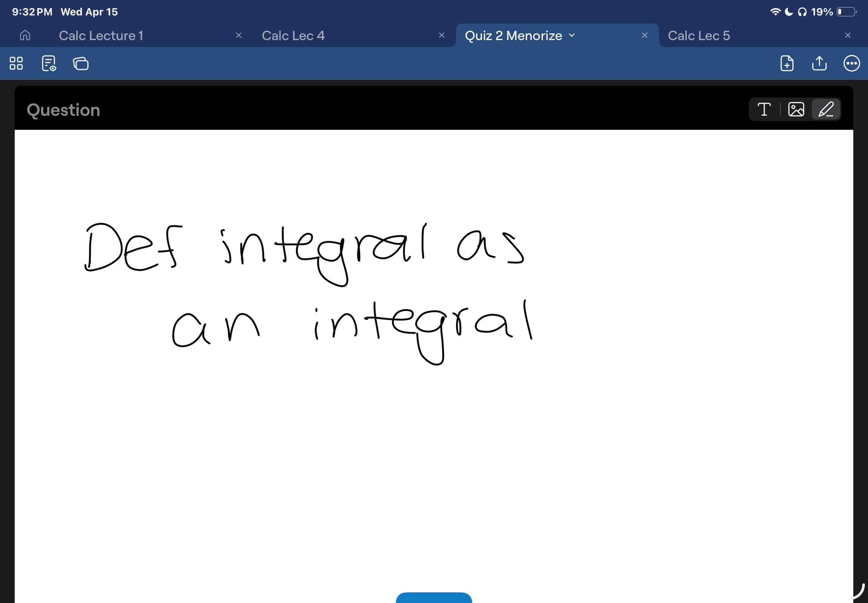
Task: Tap the Question label header
Action: [x=63, y=110]
